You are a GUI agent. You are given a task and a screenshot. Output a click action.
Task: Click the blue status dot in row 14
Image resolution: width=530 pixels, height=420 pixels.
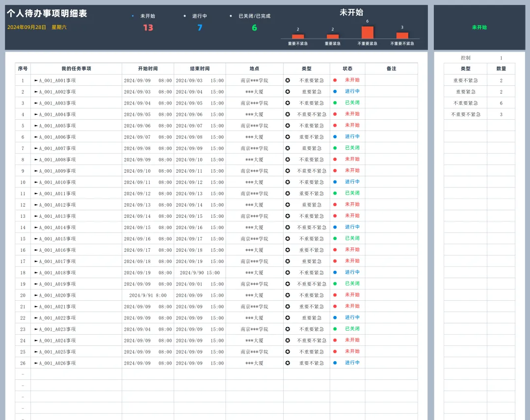point(335,227)
